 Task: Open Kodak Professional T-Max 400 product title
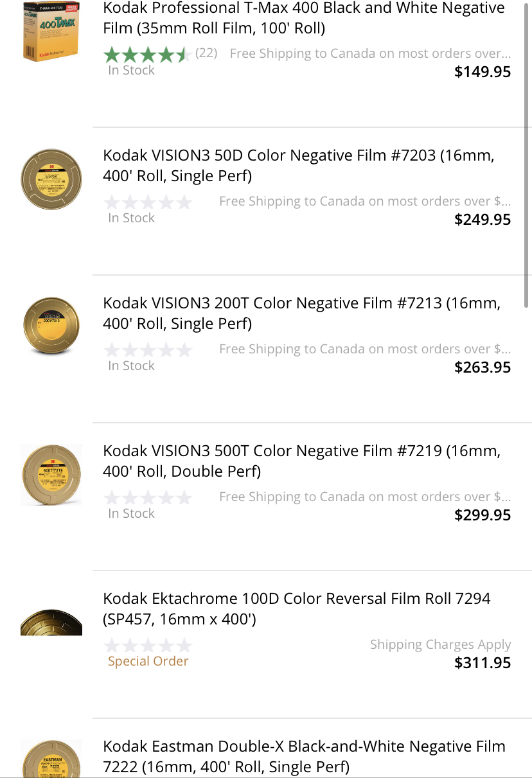[x=303, y=18]
